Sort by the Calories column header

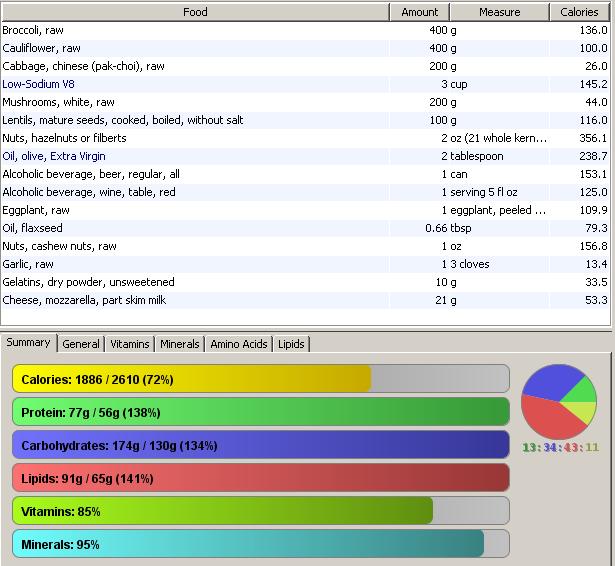pyautogui.click(x=579, y=12)
